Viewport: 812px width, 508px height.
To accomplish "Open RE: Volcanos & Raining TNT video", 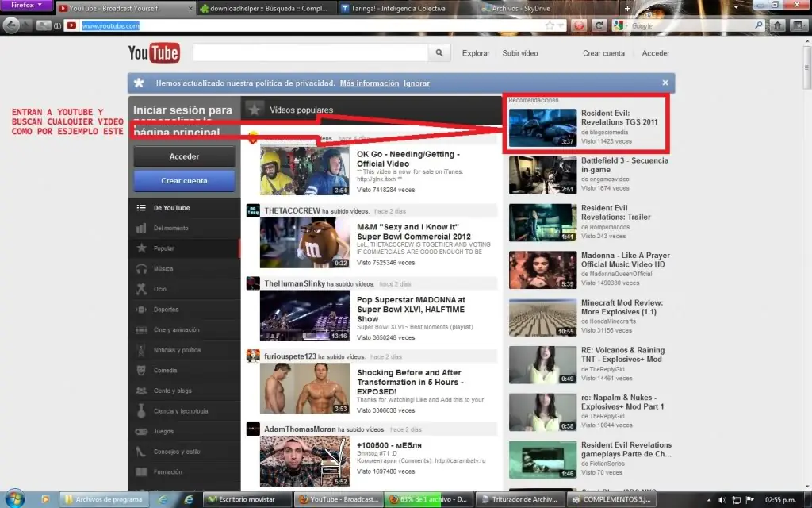I will tap(622, 355).
